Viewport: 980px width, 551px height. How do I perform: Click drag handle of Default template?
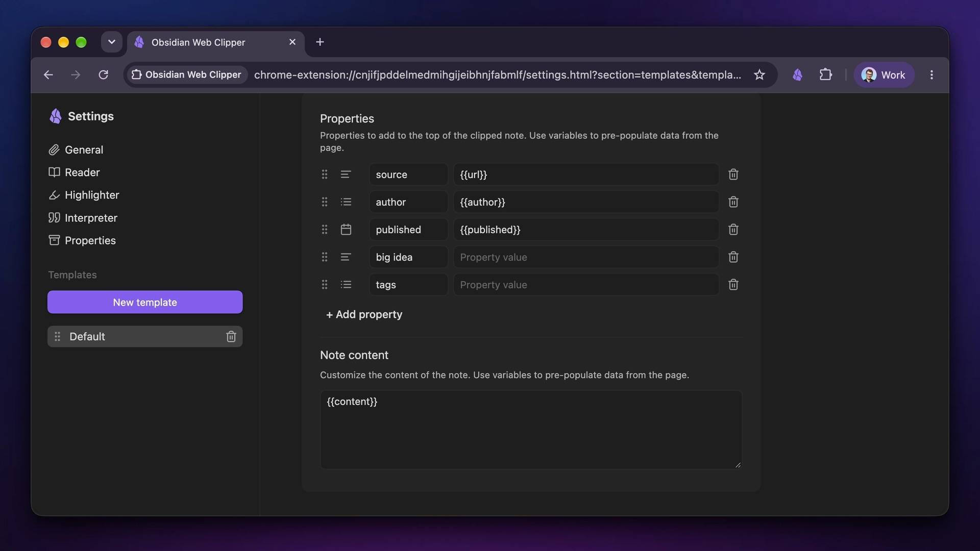[57, 337]
